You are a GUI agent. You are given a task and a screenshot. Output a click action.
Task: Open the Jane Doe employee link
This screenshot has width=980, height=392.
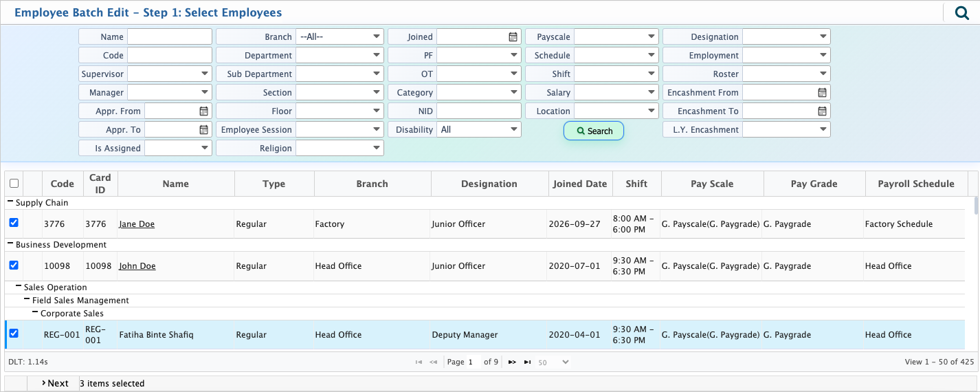pos(137,224)
